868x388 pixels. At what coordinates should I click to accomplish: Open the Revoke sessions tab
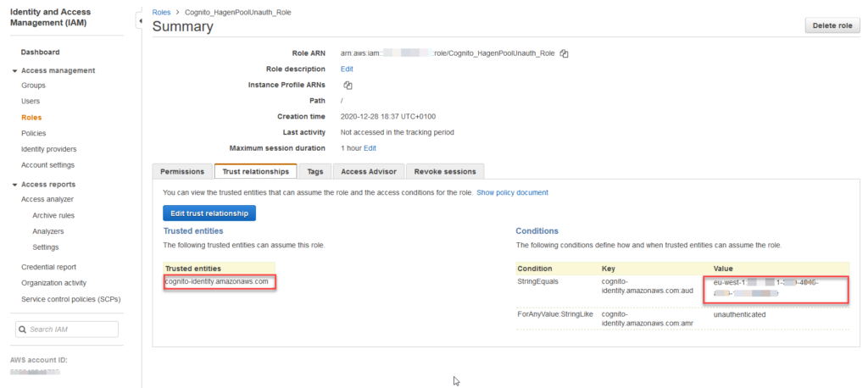pos(445,171)
